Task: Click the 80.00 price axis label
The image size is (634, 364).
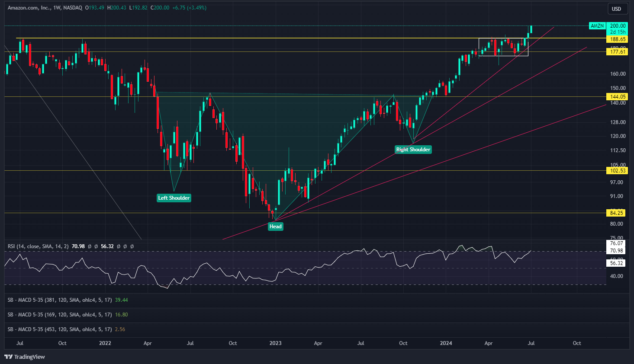Action: coord(617,224)
